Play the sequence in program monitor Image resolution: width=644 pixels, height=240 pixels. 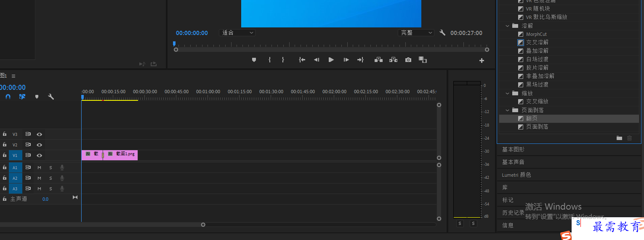point(331,60)
